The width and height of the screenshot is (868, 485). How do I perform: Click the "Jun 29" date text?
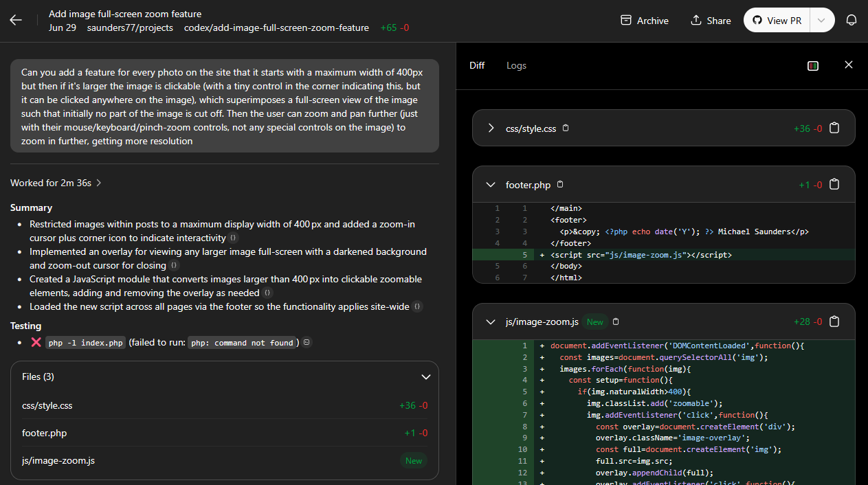(63, 28)
